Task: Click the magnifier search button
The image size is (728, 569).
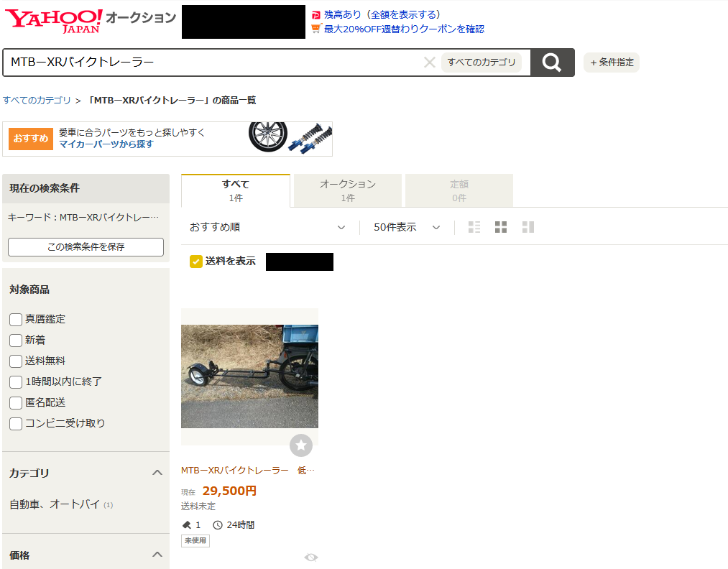Action: (552, 63)
